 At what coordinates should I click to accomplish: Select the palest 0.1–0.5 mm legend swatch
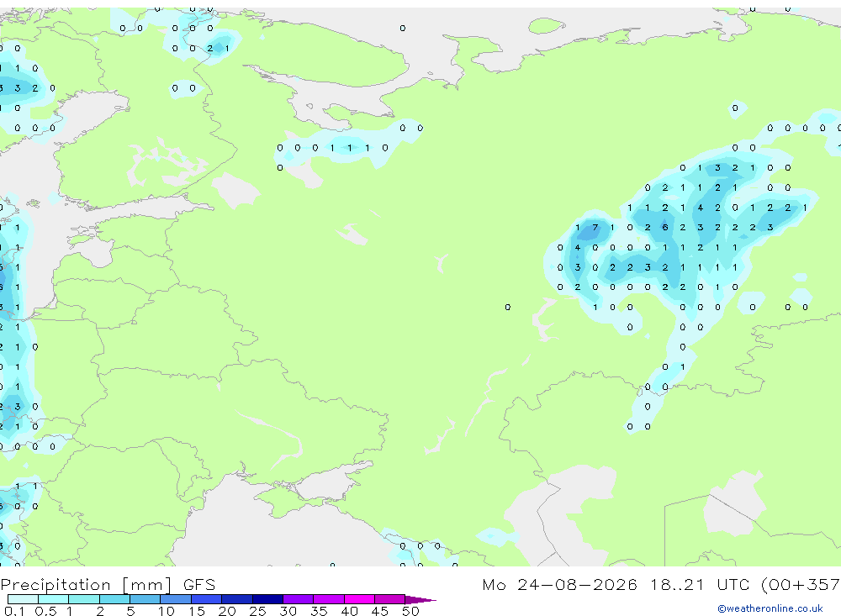(x=23, y=599)
